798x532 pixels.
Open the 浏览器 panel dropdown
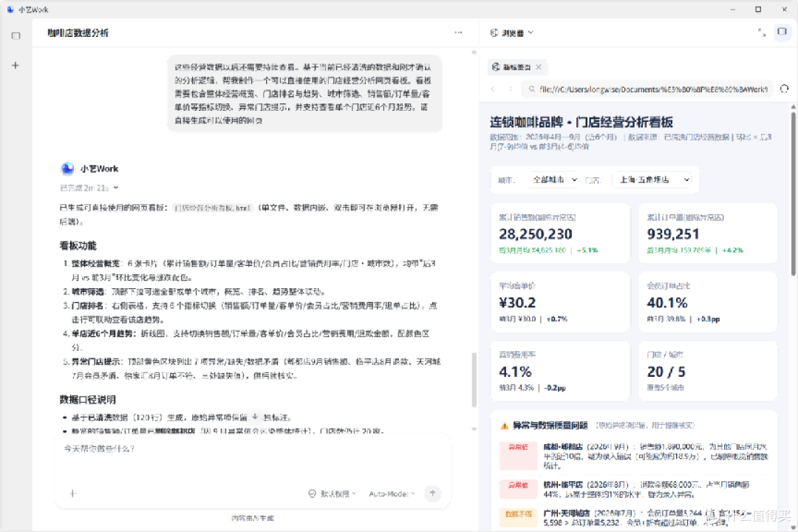coord(511,33)
